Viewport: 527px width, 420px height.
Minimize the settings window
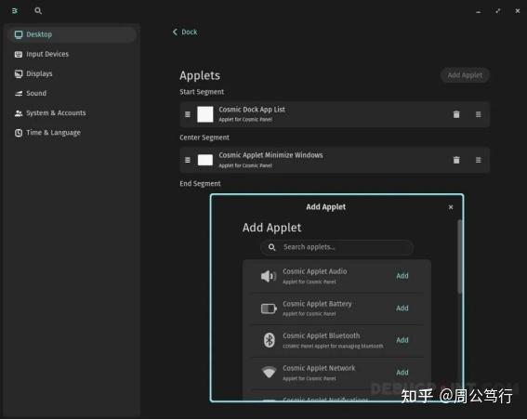479,11
